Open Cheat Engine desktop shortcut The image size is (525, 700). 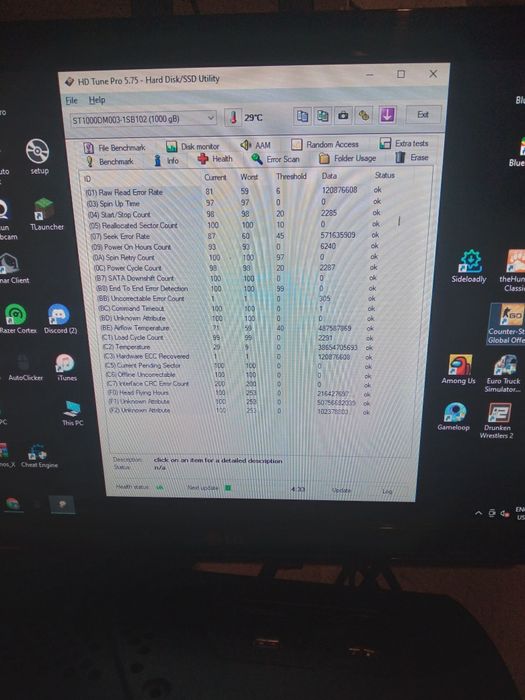39,456
